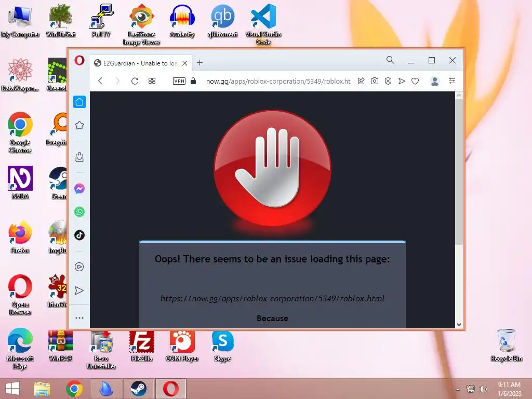The height and width of the screenshot is (399, 532).
Task: Select Firefox desktop shortcut
Action: point(20,237)
